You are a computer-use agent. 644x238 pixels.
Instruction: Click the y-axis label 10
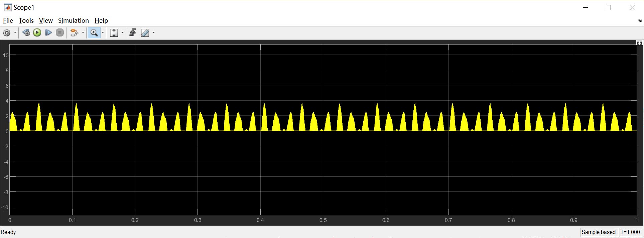tap(6, 55)
